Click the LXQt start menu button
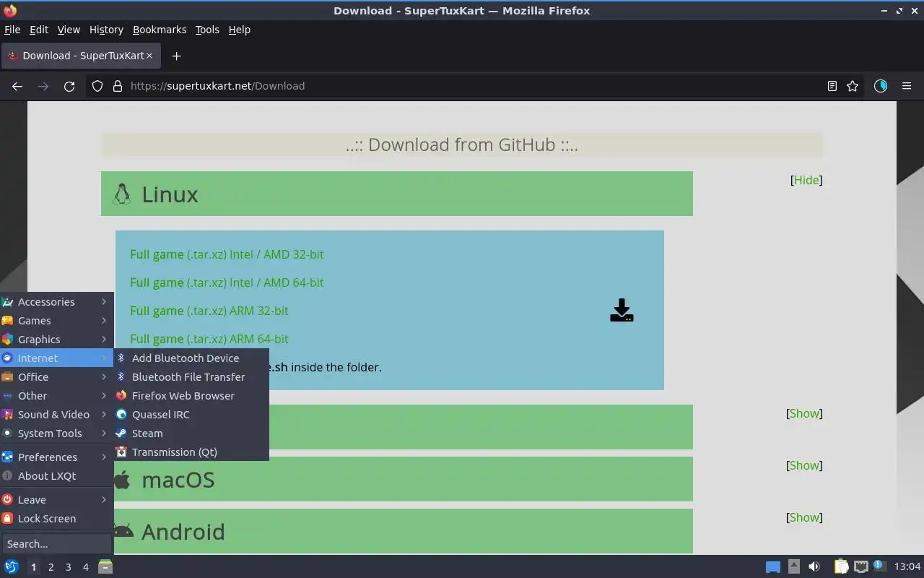Image resolution: width=924 pixels, height=578 pixels. [x=12, y=566]
